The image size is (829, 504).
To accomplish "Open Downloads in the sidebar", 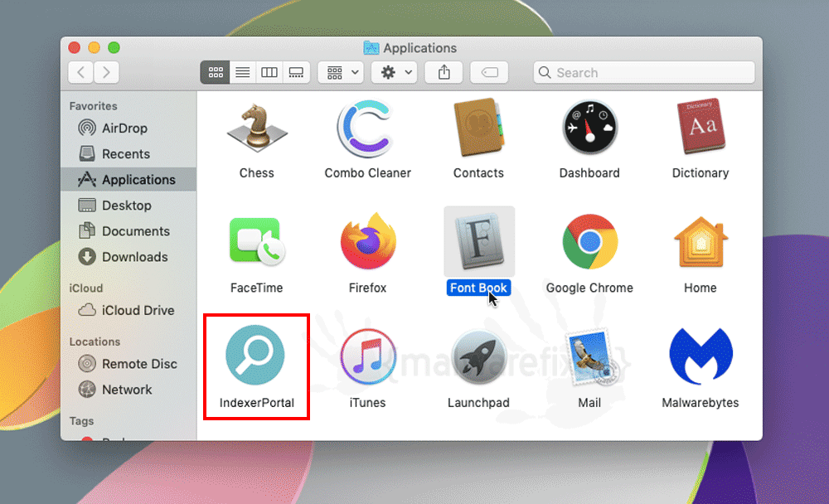I will coord(128,257).
